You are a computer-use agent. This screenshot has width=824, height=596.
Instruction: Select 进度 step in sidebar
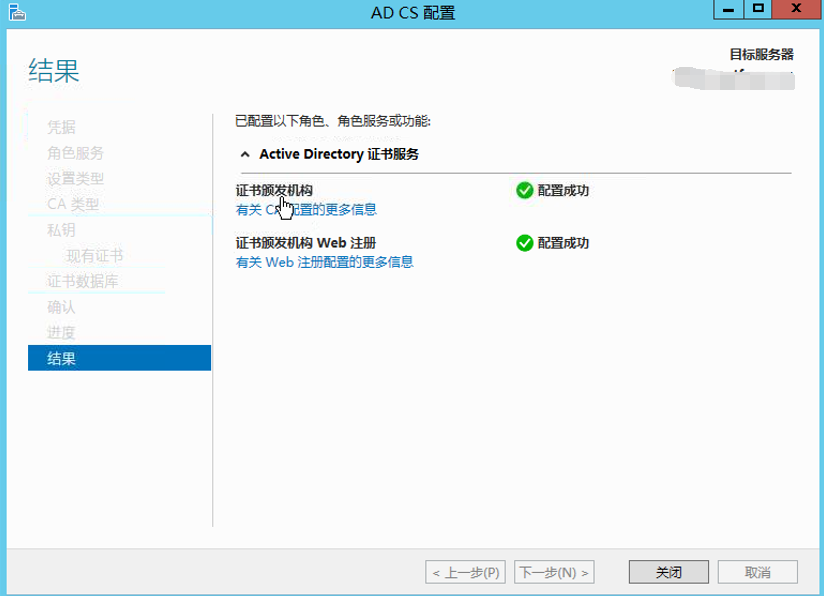tap(61, 332)
